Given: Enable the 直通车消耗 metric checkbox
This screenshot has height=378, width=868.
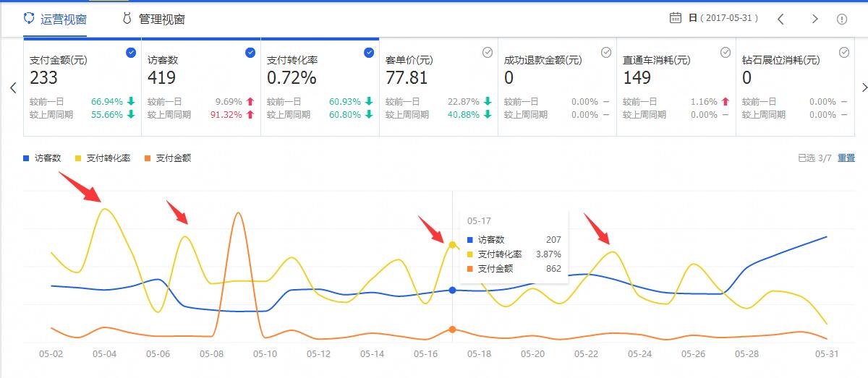Looking at the screenshot, I should pyautogui.click(x=726, y=52).
